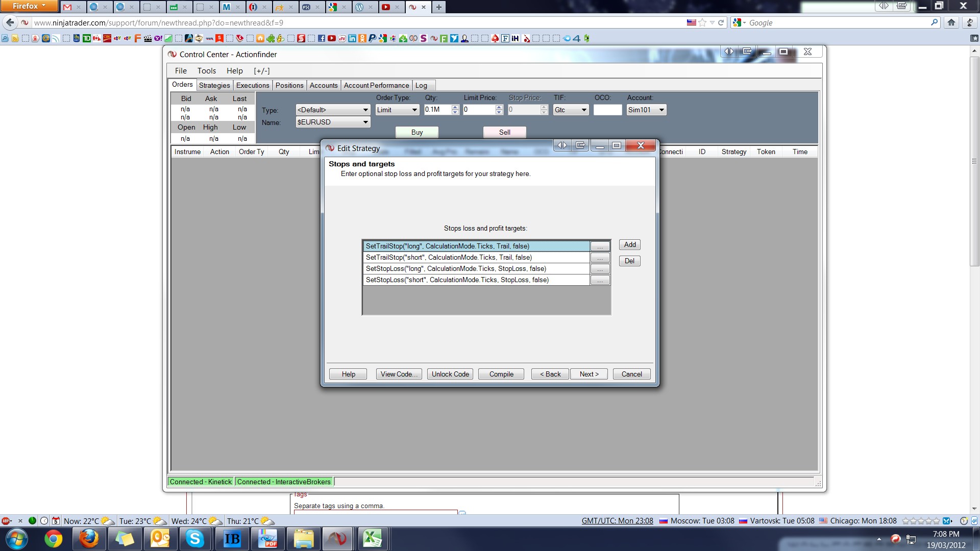Click the browser home icon
Screen dimensions: 980x551
click(951, 22)
